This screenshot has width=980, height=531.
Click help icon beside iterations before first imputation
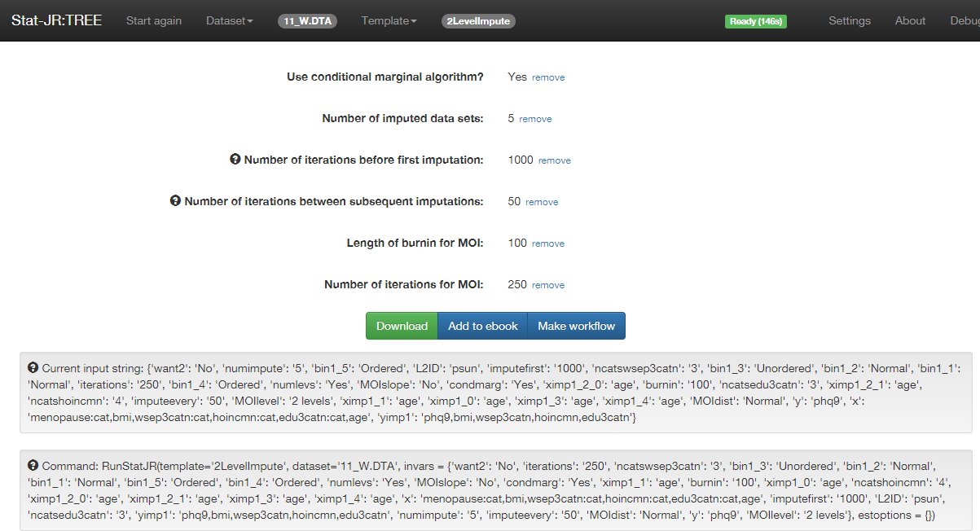point(235,160)
